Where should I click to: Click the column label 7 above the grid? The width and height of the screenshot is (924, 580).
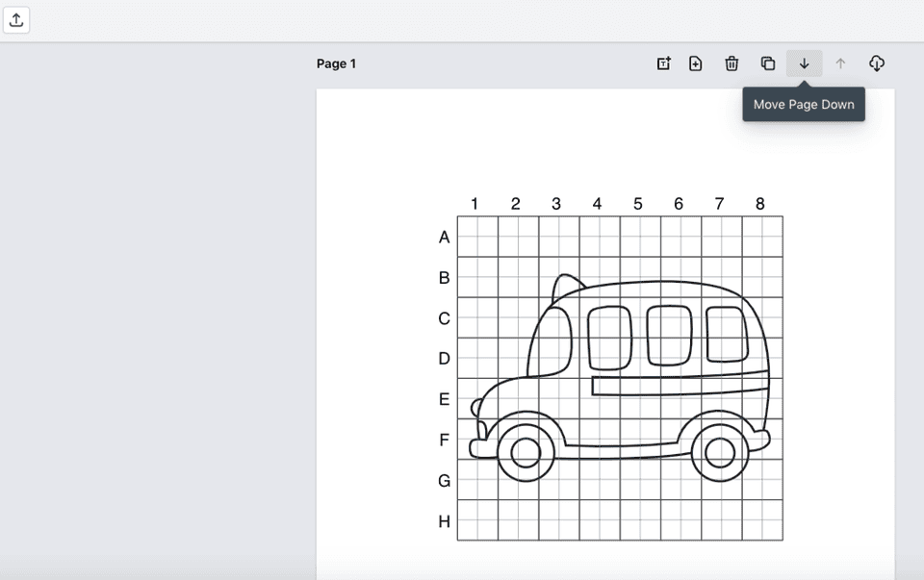point(720,204)
